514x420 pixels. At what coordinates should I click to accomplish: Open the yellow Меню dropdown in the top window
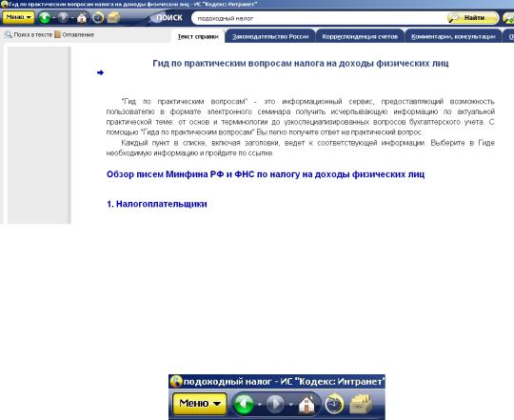(18, 17)
